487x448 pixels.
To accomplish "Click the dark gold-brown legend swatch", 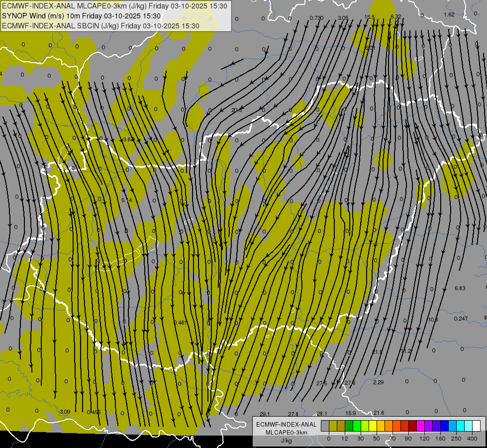I will pyautogui.click(x=341, y=426).
